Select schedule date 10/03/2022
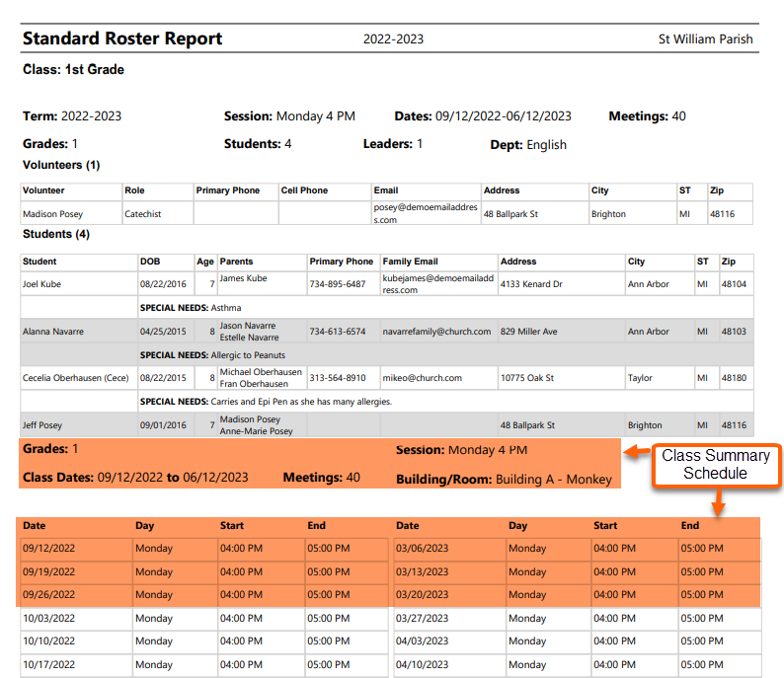The image size is (784, 678). point(49,618)
